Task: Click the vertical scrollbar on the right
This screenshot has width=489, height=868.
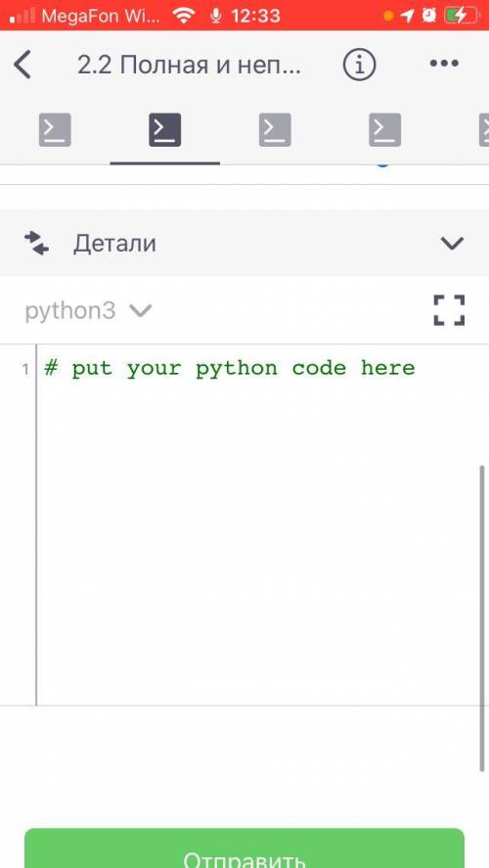Action: (482, 618)
